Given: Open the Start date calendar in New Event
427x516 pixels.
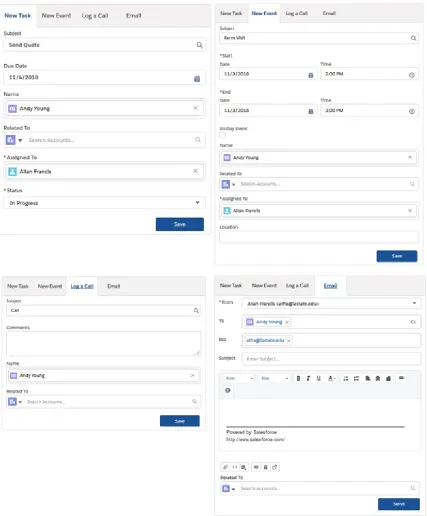Looking at the screenshot, I should click(x=311, y=75).
